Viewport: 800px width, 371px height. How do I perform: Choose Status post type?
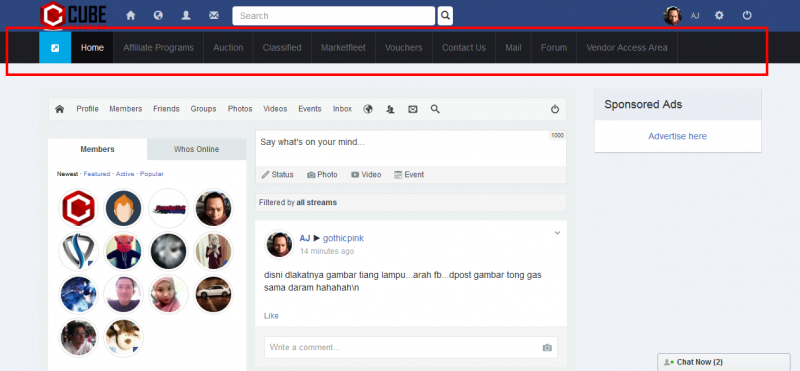(x=278, y=175)
